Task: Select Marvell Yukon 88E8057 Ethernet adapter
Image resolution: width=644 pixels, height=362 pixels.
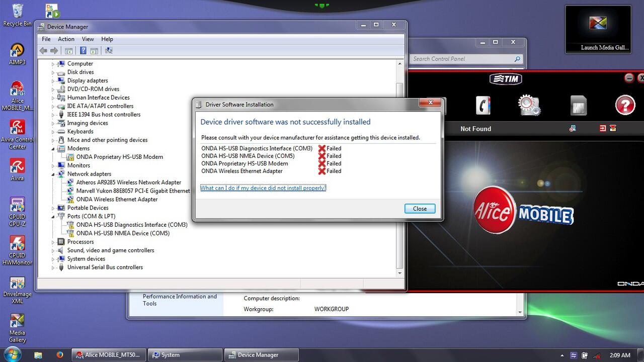Action: 133,191
